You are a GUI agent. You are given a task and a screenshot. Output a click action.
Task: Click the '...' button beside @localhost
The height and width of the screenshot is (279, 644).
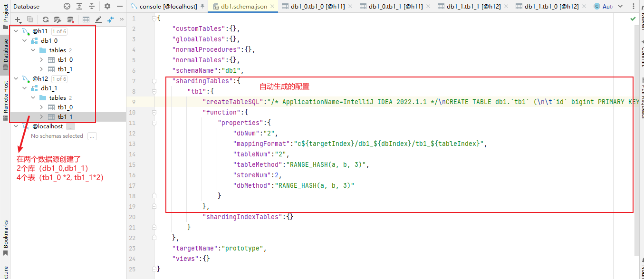click(x=70, y=126)
